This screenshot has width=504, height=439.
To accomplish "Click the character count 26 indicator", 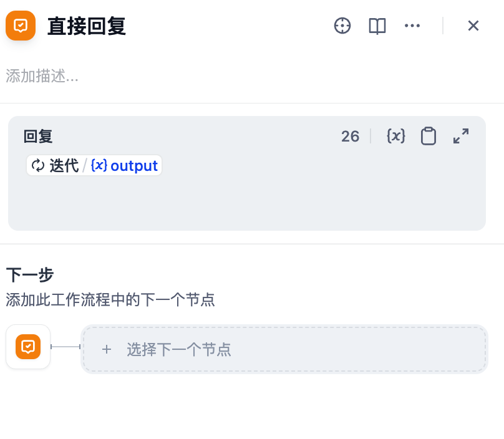I will (x=350, y=136).
